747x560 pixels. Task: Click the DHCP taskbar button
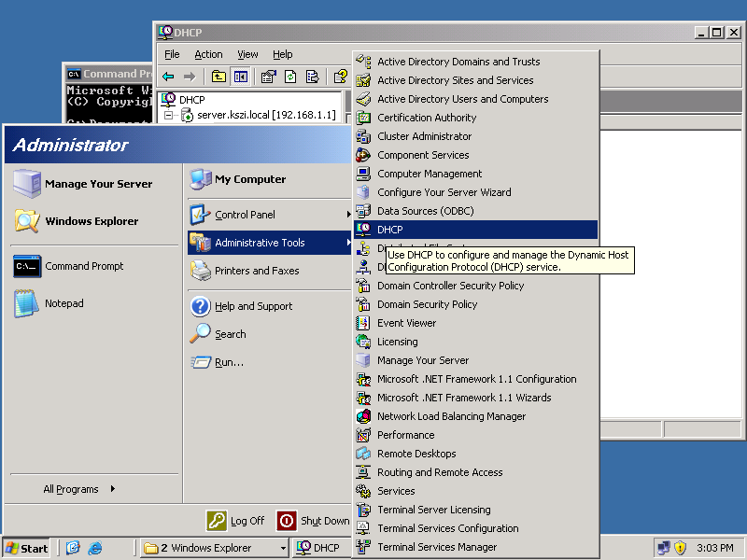pos(320,548)
